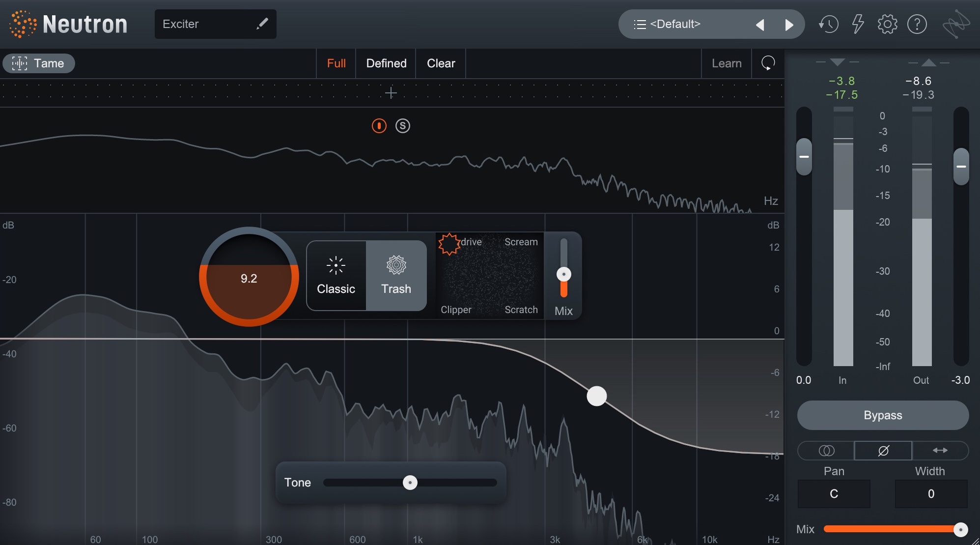Click the output gain fader handle

tap(961, 167)
